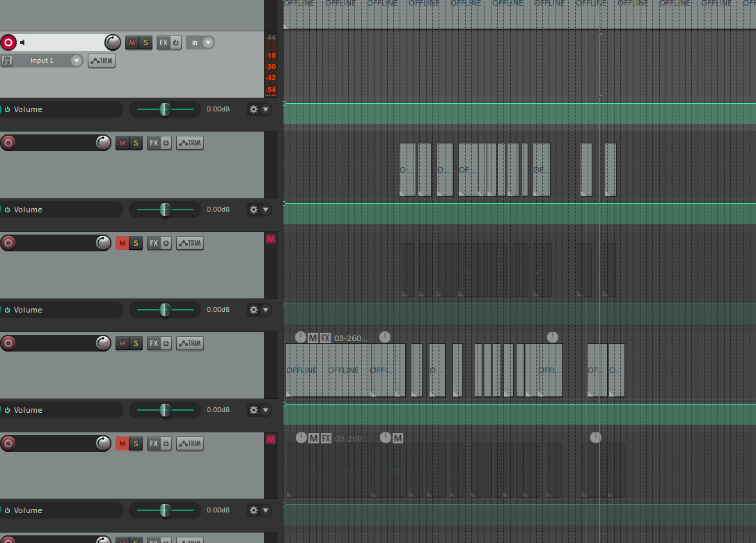Open fifth Volume envelope dropdown arrow
The image size is (756, 543).
pyautogui.click(x=266, y=510)
